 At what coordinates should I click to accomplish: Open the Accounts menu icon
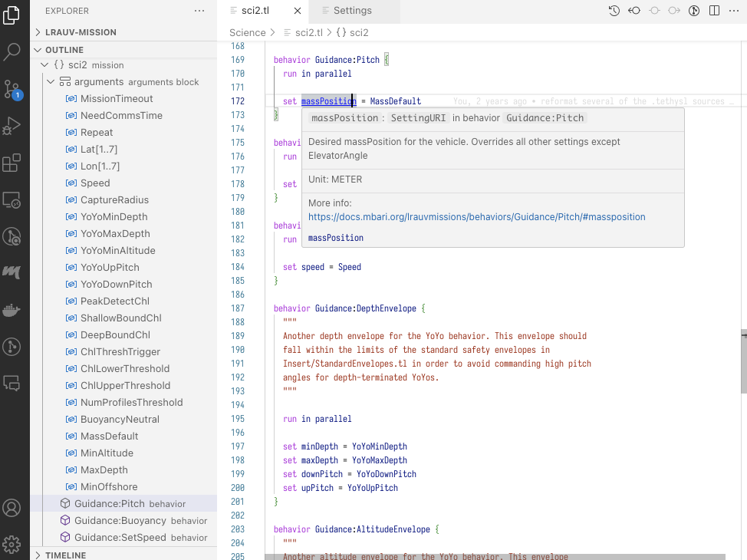click(12, 508)
